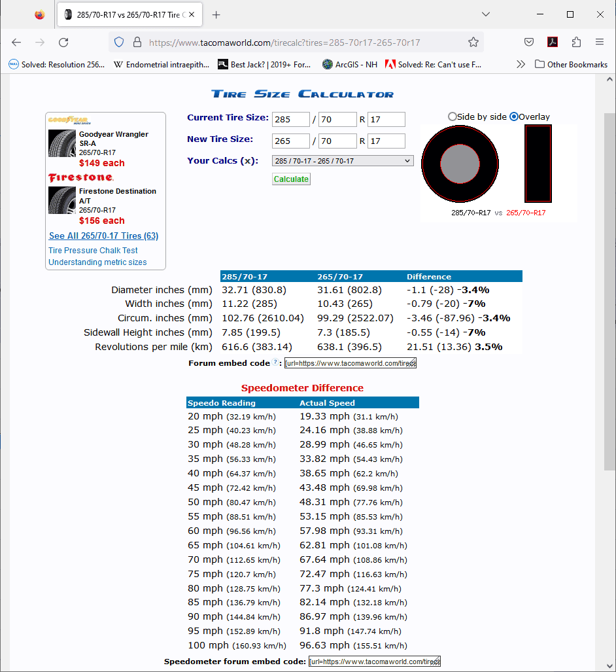Click the 60 mph speedo reading row

231,531
